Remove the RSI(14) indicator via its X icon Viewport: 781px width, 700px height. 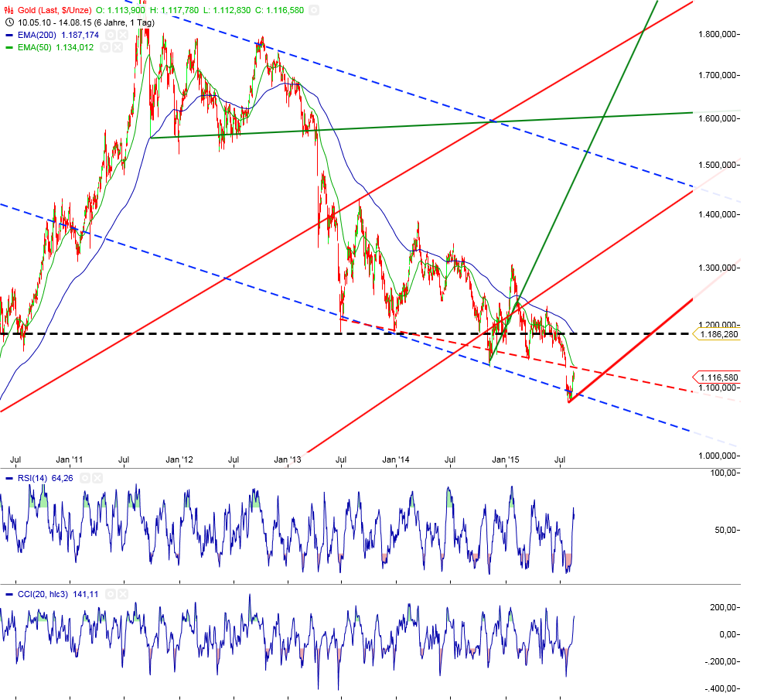pos(96,478)
